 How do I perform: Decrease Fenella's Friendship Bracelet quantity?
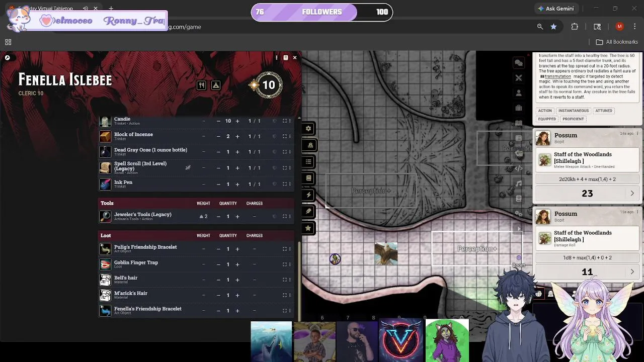pos(218,311)
